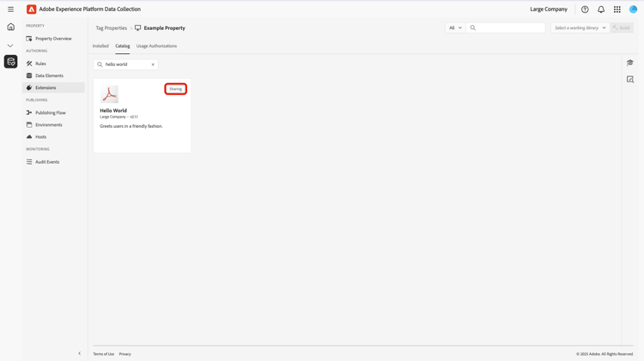Go to Home in the left rail
Screen dimensions: 644x361
pos(10,27)
